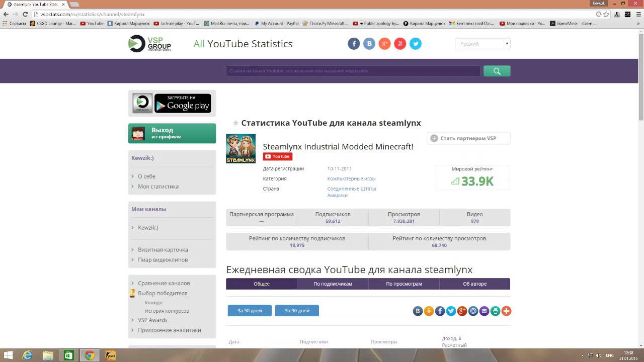The image size is (644, 362).
Task: Open Пиар видеоклипов sidebar link
Action: click(163, 260)
